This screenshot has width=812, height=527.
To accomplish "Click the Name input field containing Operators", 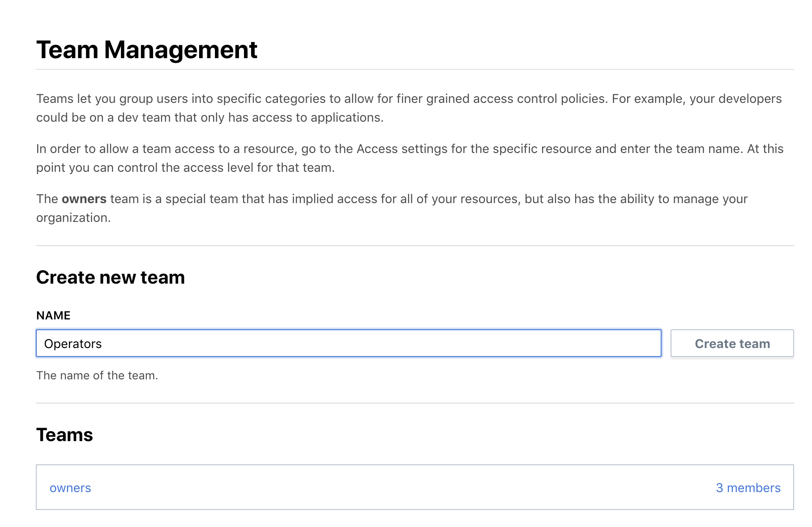I will point(348,344).
